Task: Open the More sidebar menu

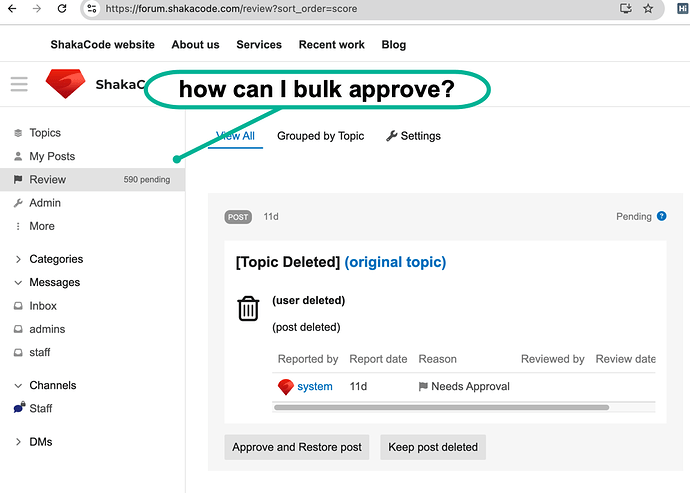Action: (x=92, y=226)
